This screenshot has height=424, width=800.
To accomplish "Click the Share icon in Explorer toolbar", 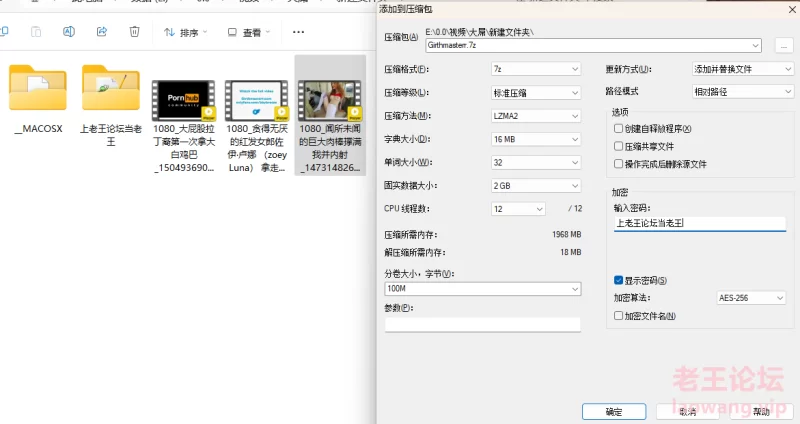I will pyautogui.click(x=102, y=32).
